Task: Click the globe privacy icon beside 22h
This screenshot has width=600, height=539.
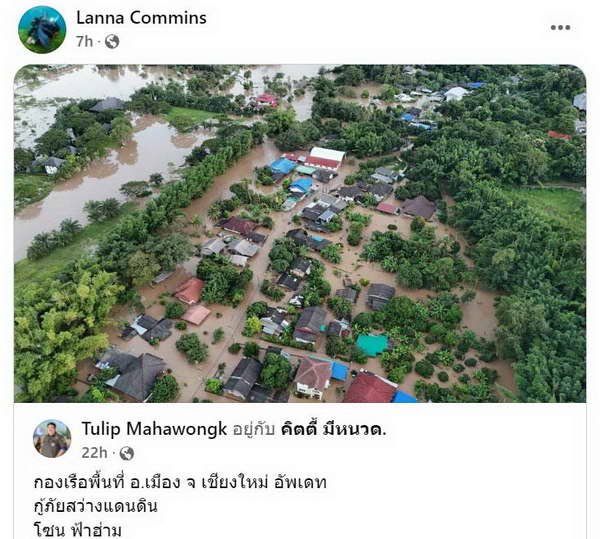Action: click(127, 453)
